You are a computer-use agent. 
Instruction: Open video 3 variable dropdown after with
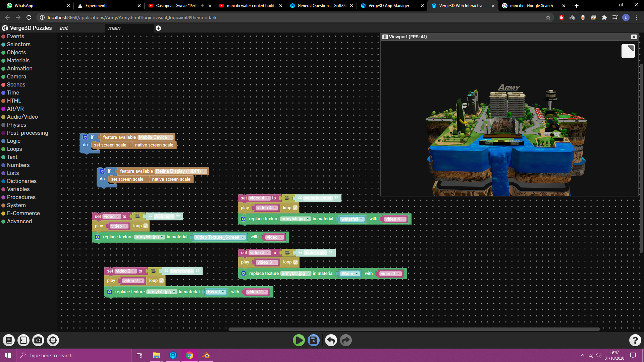pyautogui.click(x=390, y=274)
